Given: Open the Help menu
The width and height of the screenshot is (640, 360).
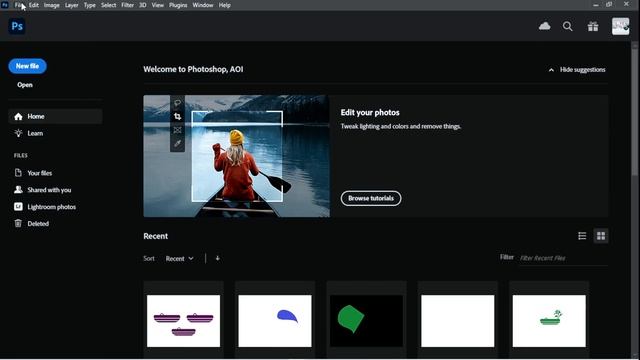Looking at the screenshot, I should point(224,5).
